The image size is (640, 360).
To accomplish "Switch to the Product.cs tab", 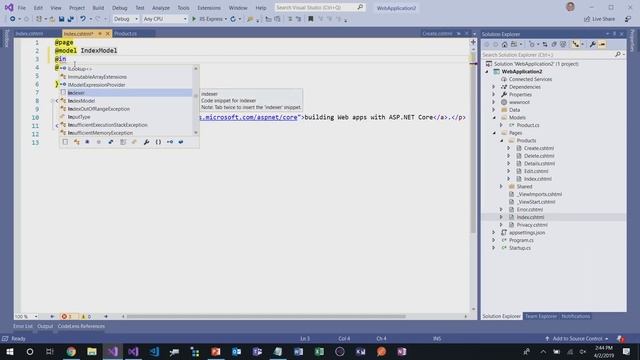I will 125,33.
